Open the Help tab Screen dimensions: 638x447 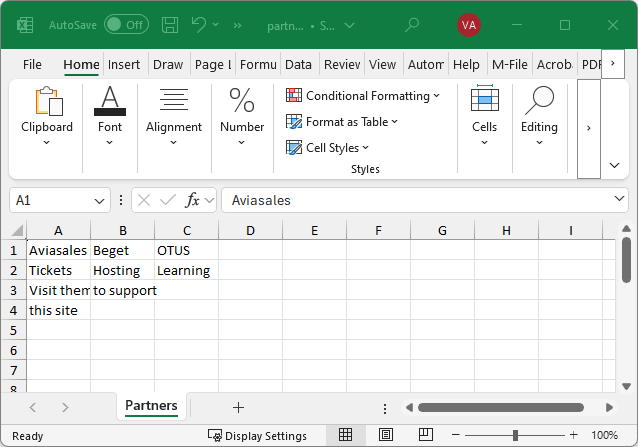[x=466, y=65]
